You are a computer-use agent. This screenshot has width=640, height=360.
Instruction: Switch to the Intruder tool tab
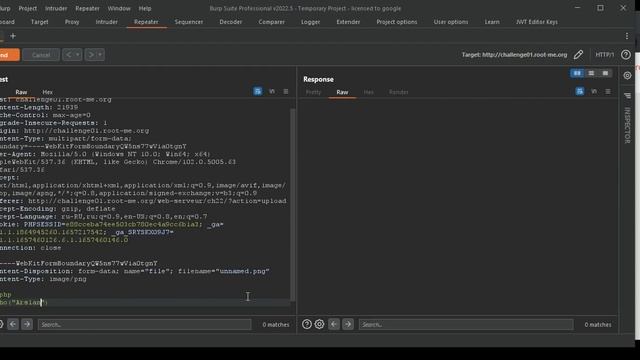[x=107, y=22]
